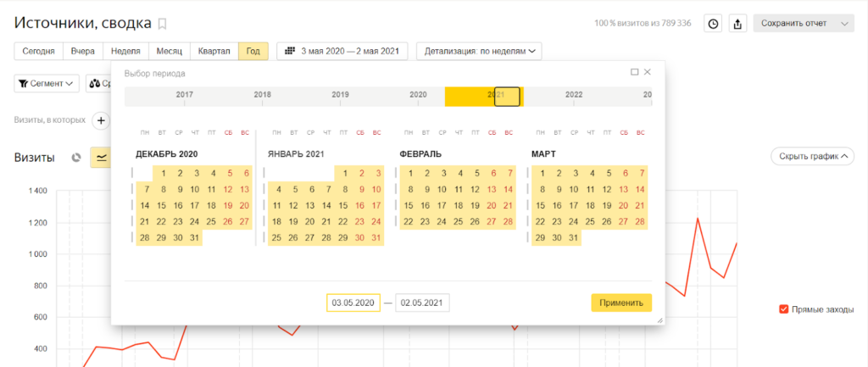The height and width of the screenshot is (367, 868).
Task: Switch to the Сегодня period tab
Action: click(x=36, y=51)
